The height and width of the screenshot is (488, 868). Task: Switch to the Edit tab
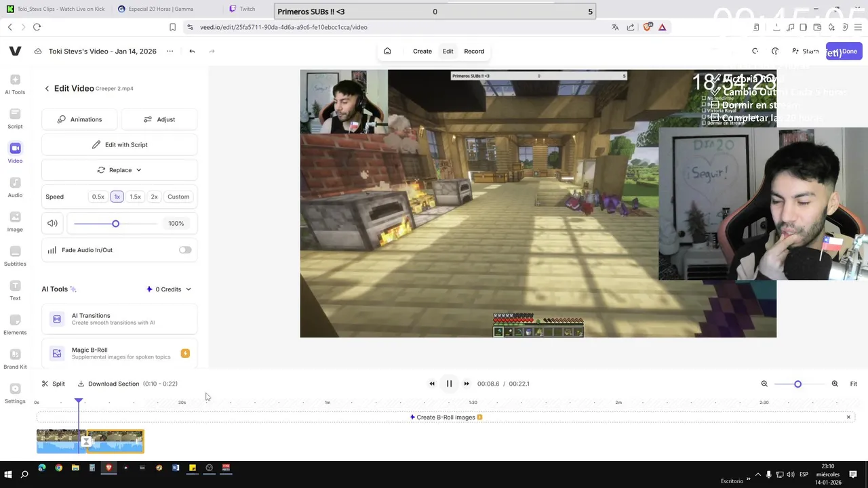448,52
